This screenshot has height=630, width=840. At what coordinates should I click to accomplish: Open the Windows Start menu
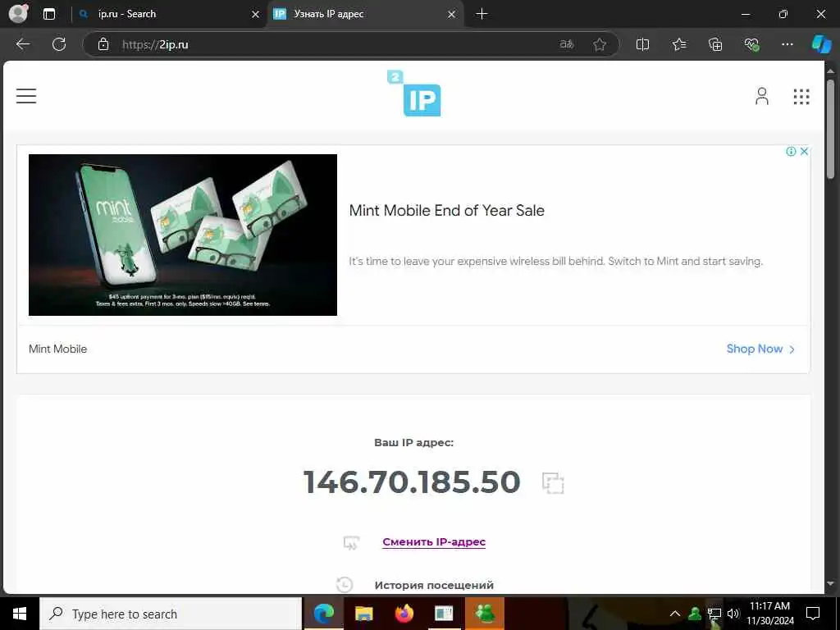tap(20, 614)
